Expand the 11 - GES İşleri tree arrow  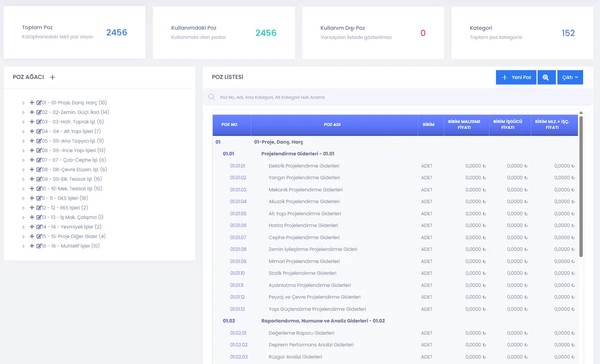23,198
